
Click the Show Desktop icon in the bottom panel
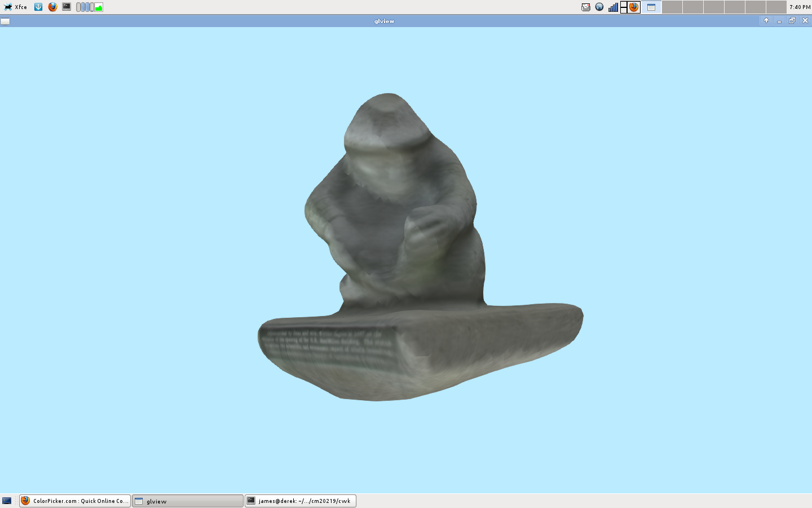pos(7,501)
